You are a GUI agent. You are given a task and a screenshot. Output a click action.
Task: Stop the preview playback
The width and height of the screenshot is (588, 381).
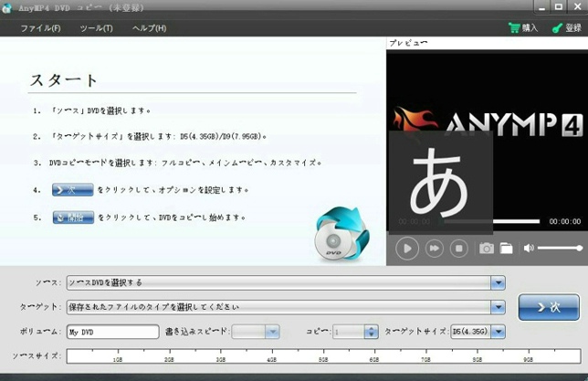click(x=458, y=249)
